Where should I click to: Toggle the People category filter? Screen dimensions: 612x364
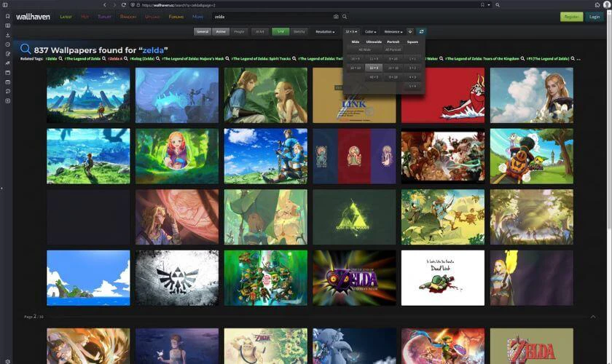pos(239,31)
